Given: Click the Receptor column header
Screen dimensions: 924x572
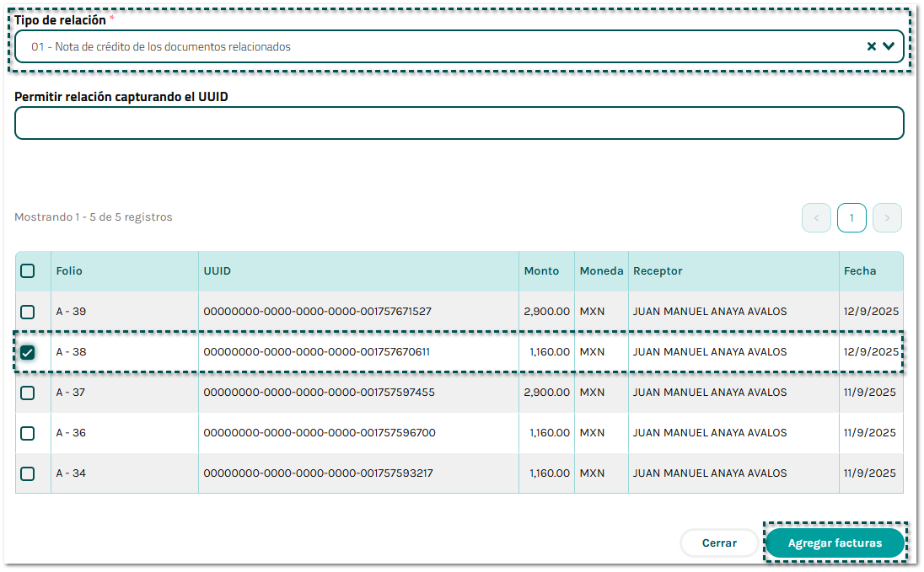Looking at the screenshot, I should coord(658,271).
